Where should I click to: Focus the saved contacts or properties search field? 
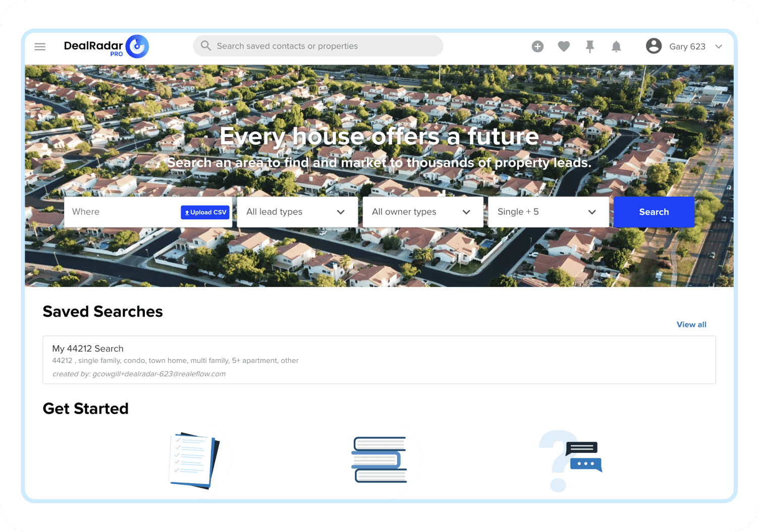coord(318,46)
